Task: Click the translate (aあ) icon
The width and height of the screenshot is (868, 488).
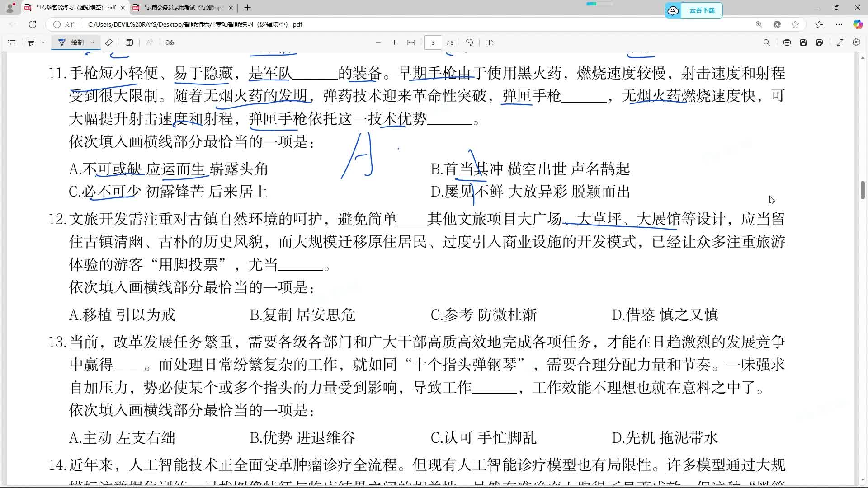Action: point(170,42)
